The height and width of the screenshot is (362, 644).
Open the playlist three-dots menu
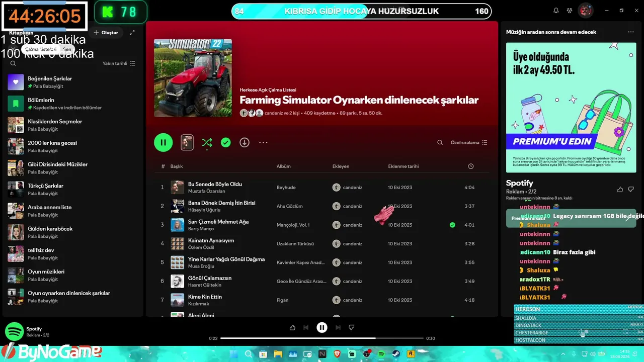pos(263,143)
